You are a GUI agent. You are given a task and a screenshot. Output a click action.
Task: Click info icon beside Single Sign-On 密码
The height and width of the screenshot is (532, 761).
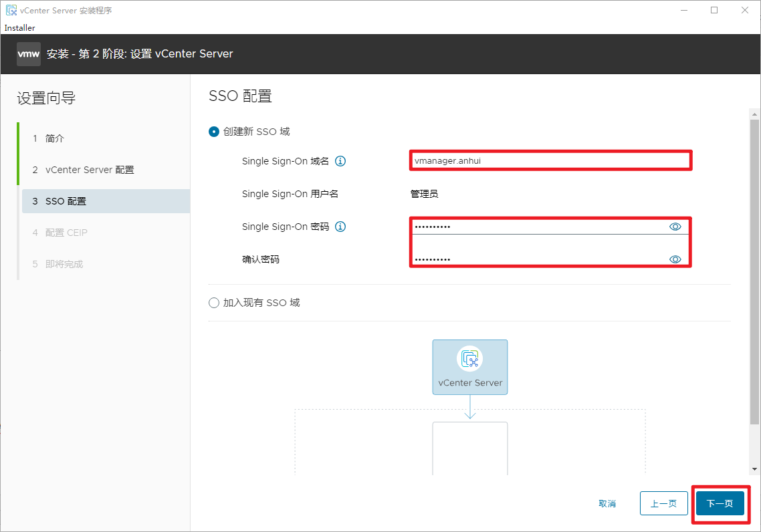point(340,227)
